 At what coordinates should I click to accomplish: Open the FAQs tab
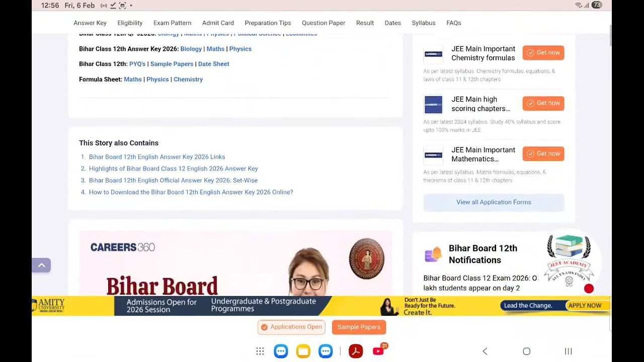pyautogui.click(x=453, y=23)
